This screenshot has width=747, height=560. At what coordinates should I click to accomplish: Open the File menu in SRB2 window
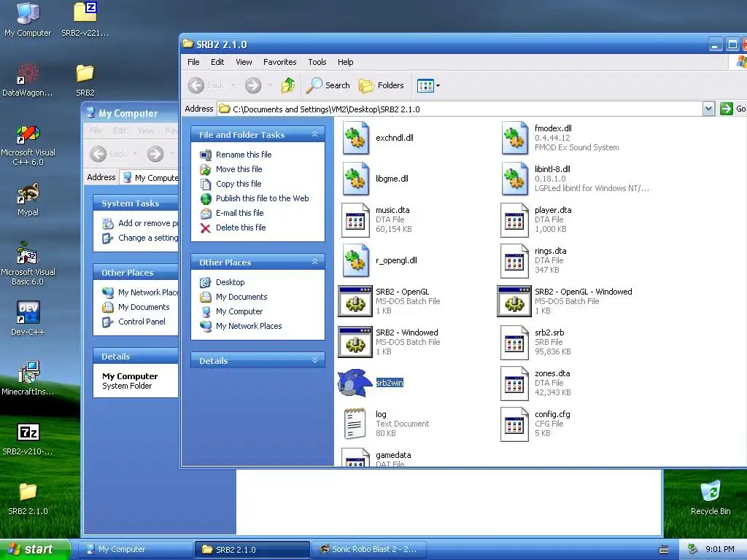[x=193, y=62]
